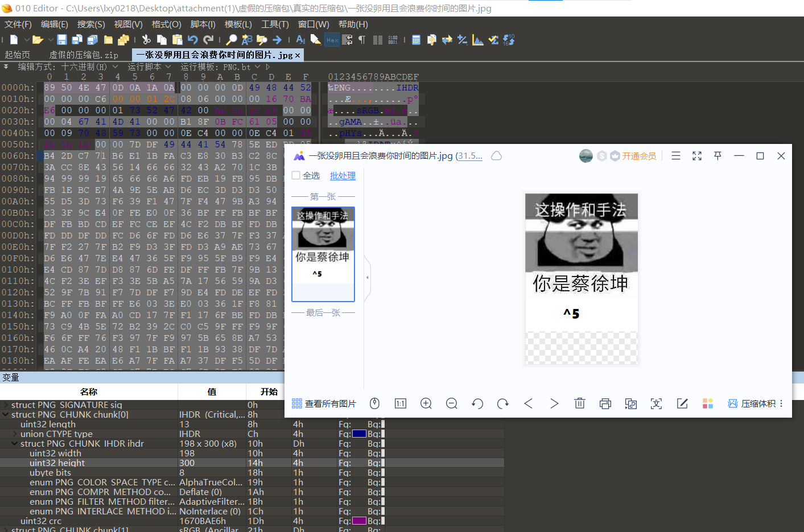Open the histogram chart icon
The width and height of the screenshot is (804, 532).
pyautogui.click(x=478, y=40)
